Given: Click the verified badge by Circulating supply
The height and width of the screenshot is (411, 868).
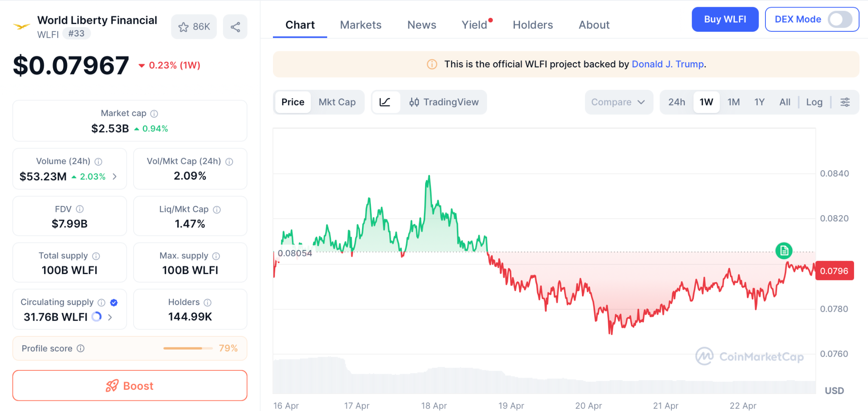Looking at the screenshot, I should (x=114, y=303).
